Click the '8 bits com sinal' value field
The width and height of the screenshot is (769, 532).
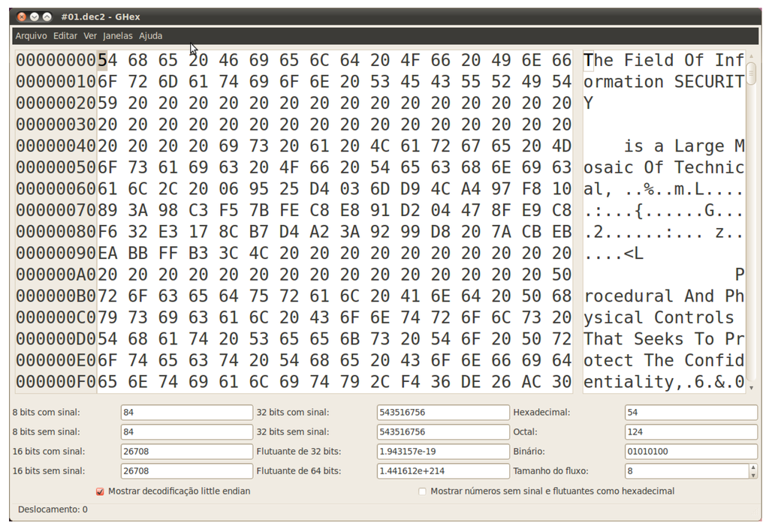tap(186, 413)
